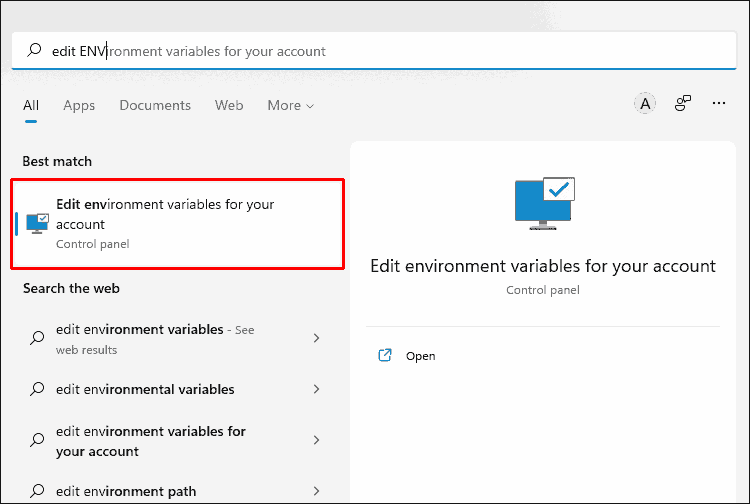Switch to the Apps tab
Image resolution: width=750 pixels, height=504 pixels.
(79, 105)
